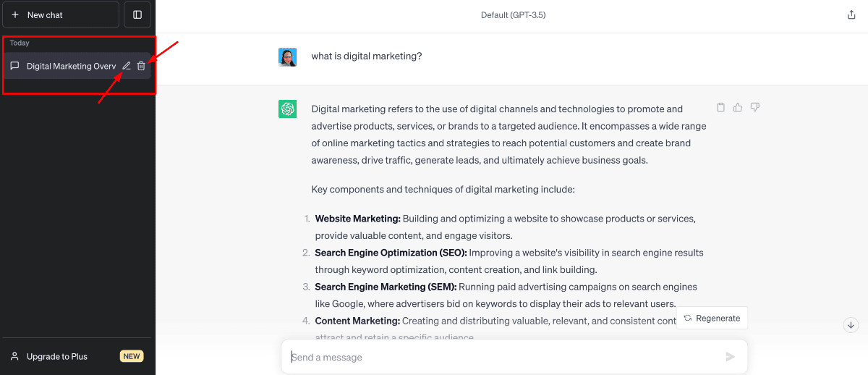Start a New chat
868x375 pixels.
pos(61,14)
